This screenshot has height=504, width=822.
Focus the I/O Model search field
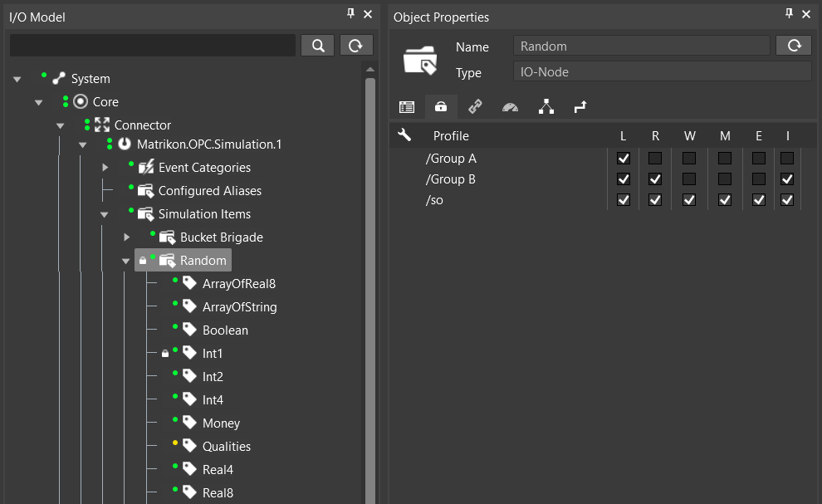(x=153, y=46)
